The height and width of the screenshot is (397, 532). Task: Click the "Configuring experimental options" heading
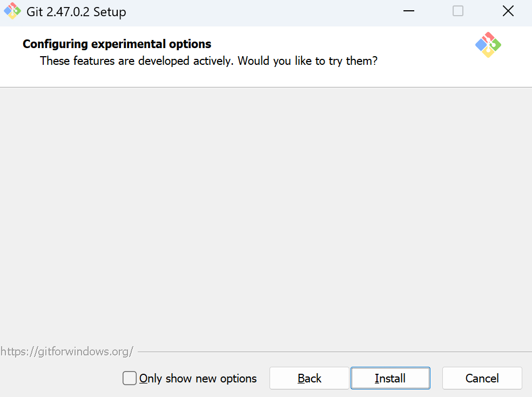[117, 44]
